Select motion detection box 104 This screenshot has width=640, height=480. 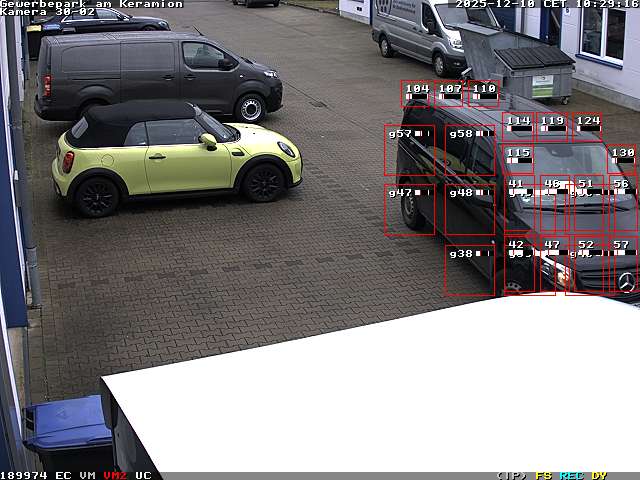pyautogui.click(x=415, y=94)
